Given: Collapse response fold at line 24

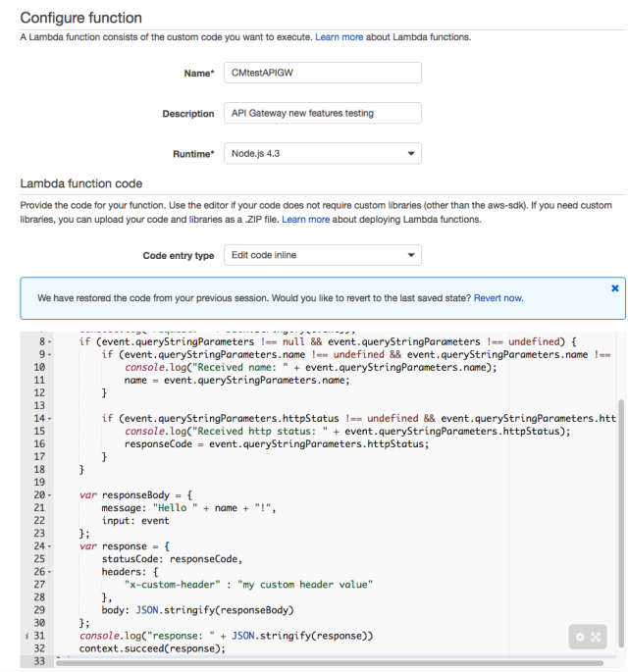Looking at the screenshot, I should click(x=49, y=546).
